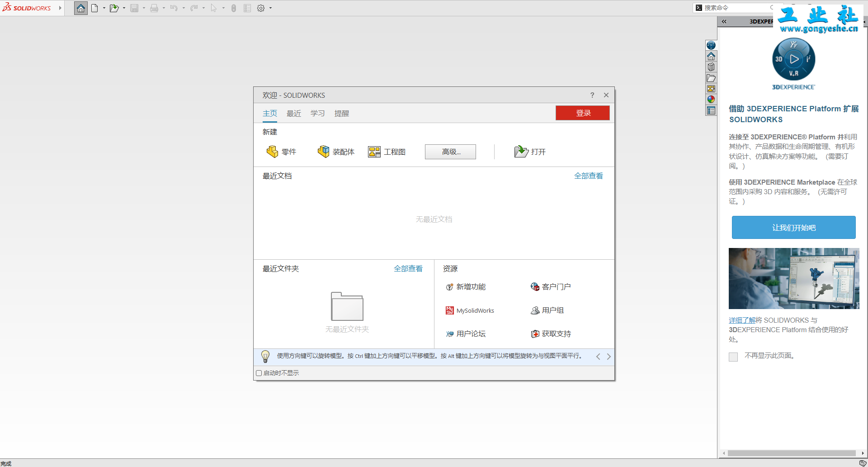This screenshot has width=868, height=467.
Task: Click the Rebuild traffic light icon
Action: pos(234,8)
